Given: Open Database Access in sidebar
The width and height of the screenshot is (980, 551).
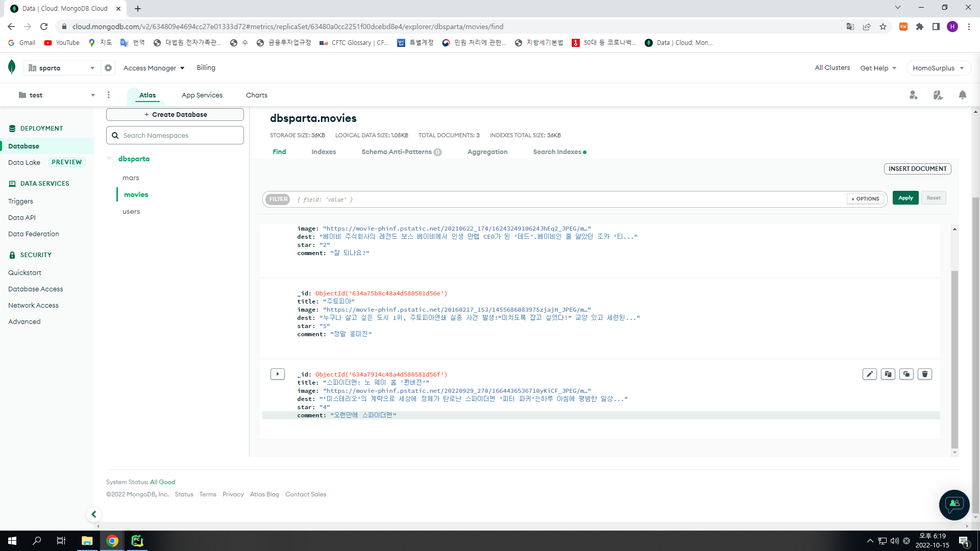Looking at the screenshot, I should (35, 289).
